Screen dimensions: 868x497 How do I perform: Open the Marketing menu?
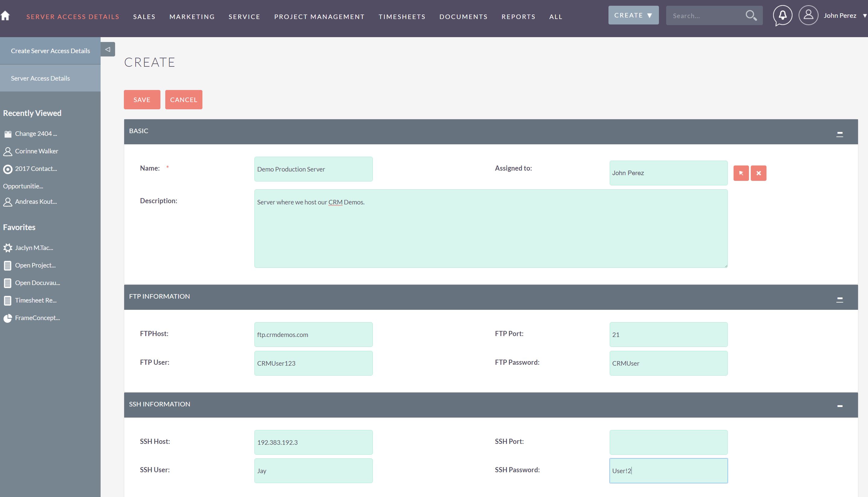click(x=192, y=17)
